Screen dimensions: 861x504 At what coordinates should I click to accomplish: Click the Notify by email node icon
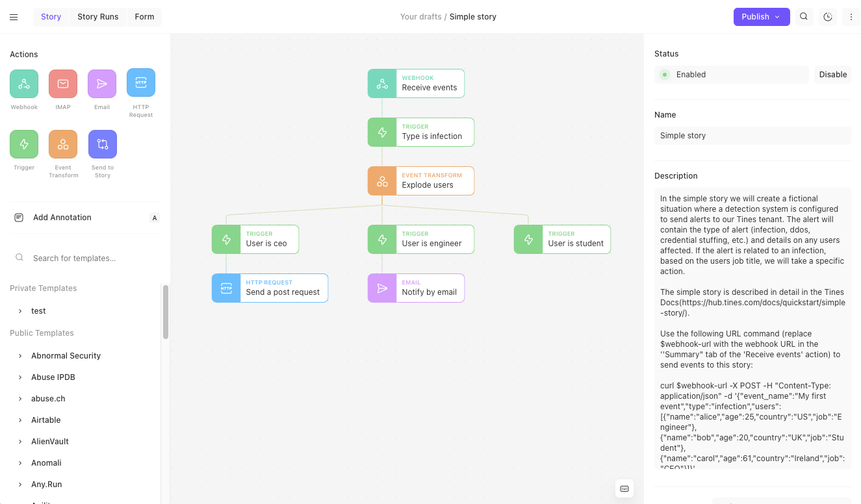point(382,288)
